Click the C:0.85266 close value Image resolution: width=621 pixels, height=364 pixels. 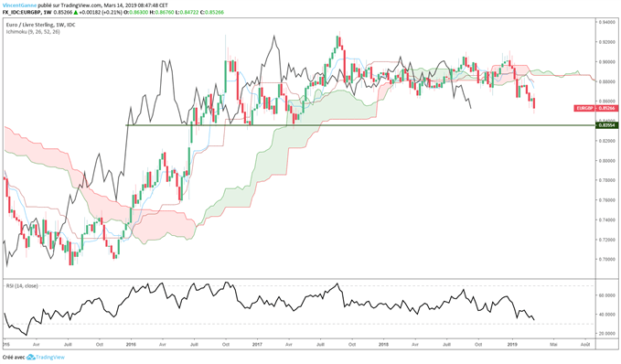pos(211,12)
